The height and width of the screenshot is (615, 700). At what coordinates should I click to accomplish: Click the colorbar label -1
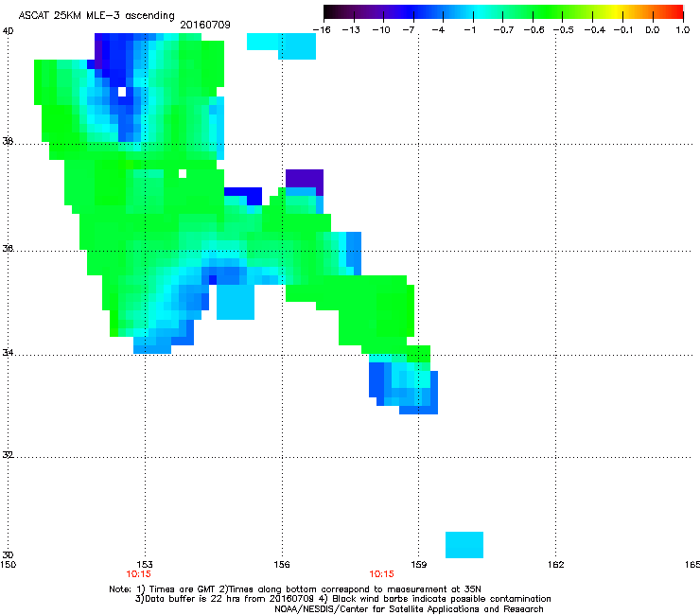(469, 30)
